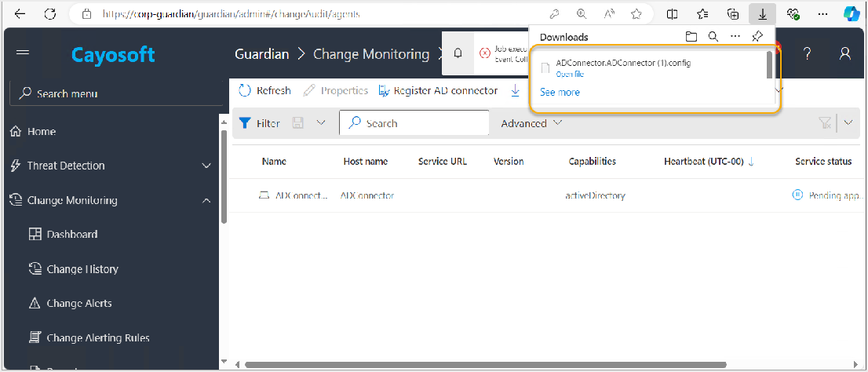Open Browser essentials heart icon
868x372 pixels.
click(793, 14)
